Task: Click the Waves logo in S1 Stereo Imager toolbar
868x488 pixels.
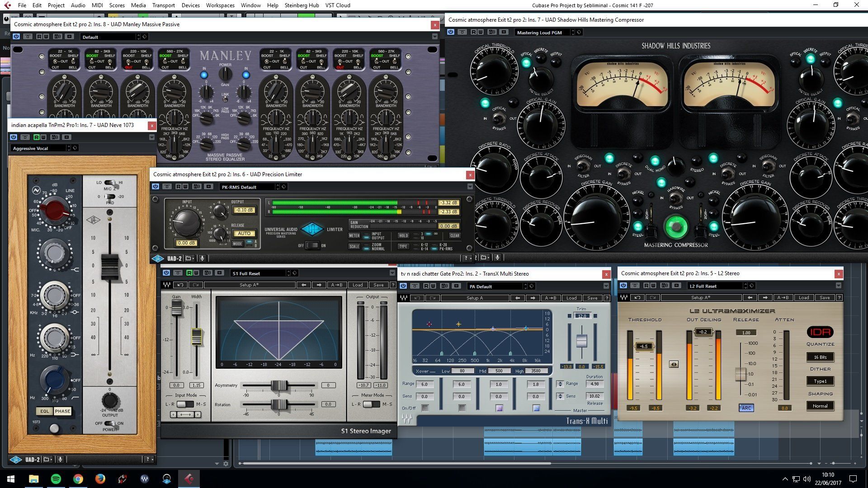Action: (x=166, y=285)
